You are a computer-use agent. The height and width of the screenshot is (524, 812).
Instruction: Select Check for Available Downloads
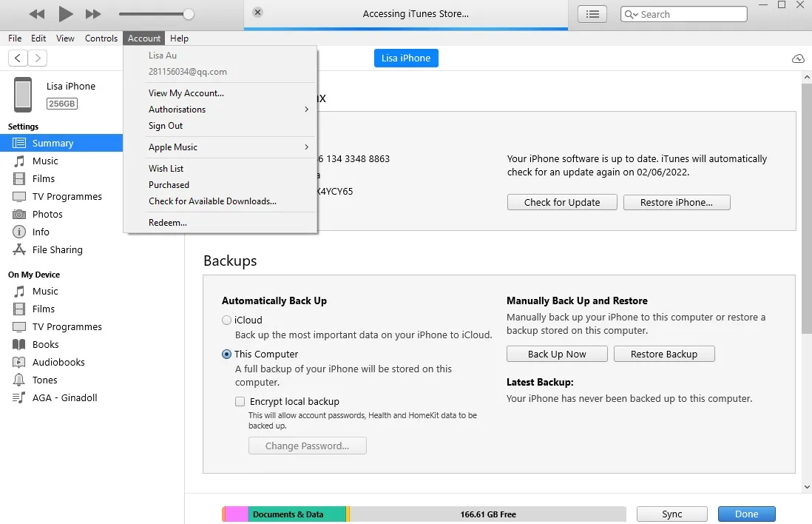[220, 201]
